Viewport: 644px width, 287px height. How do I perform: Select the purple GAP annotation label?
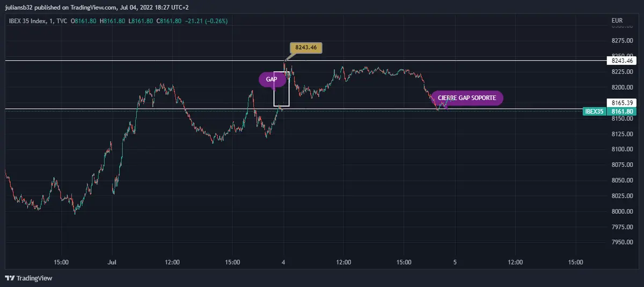272,79
